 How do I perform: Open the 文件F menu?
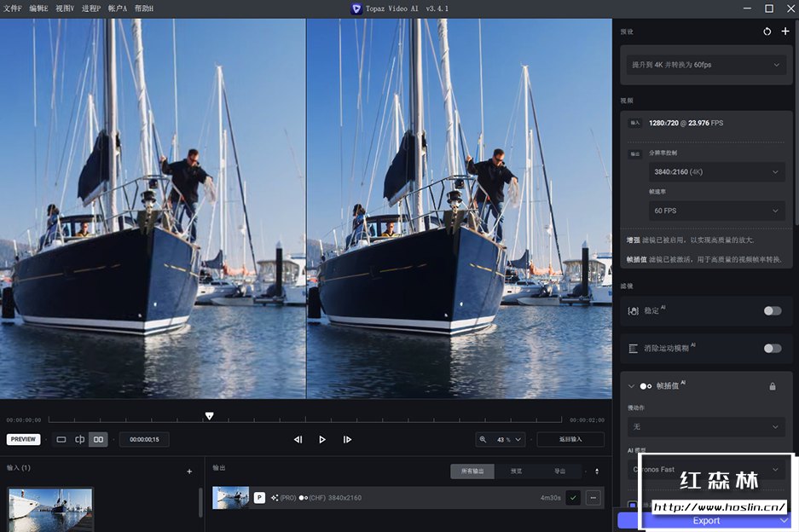click(12, 9)
